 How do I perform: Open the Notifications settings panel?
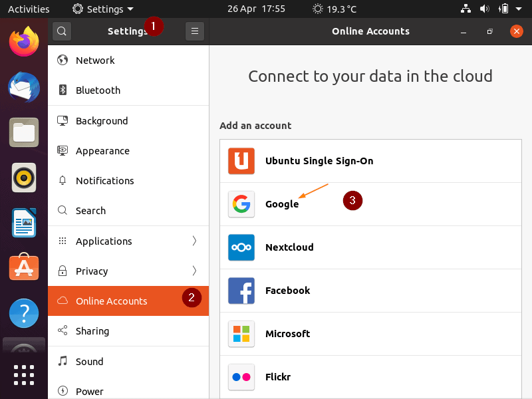coord(128,181)
